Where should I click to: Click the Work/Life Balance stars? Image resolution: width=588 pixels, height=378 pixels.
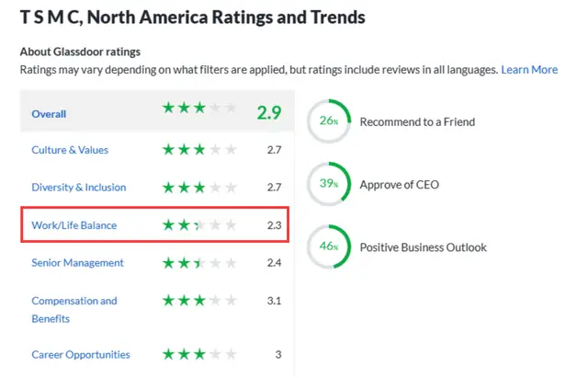point(199,225)
